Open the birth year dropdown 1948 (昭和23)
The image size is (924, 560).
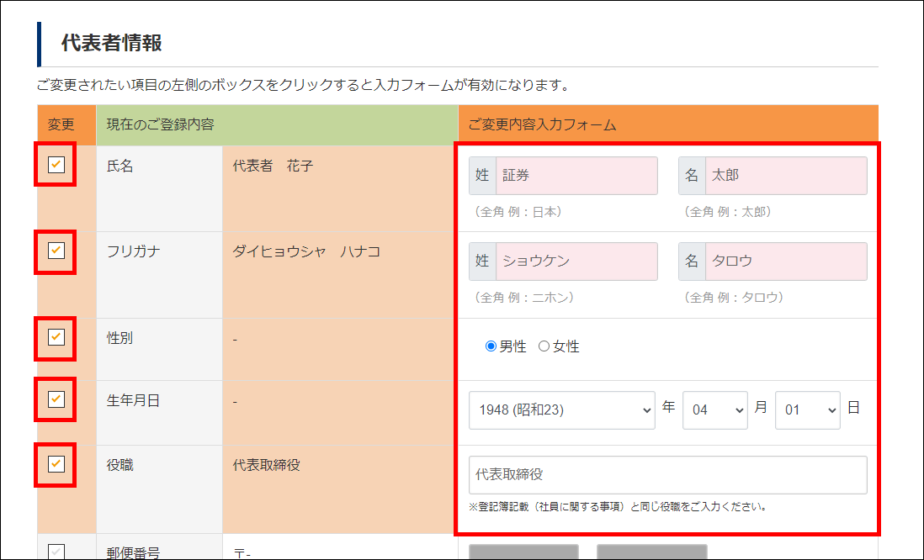point(561,409)
